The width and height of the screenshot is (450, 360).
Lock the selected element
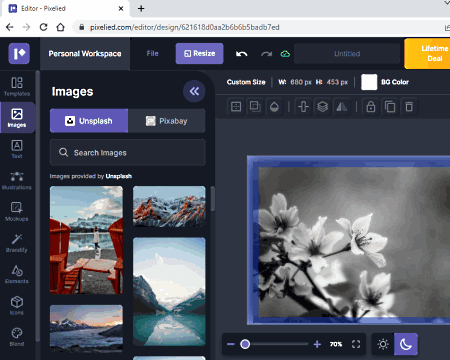click(x=371, y=107)
